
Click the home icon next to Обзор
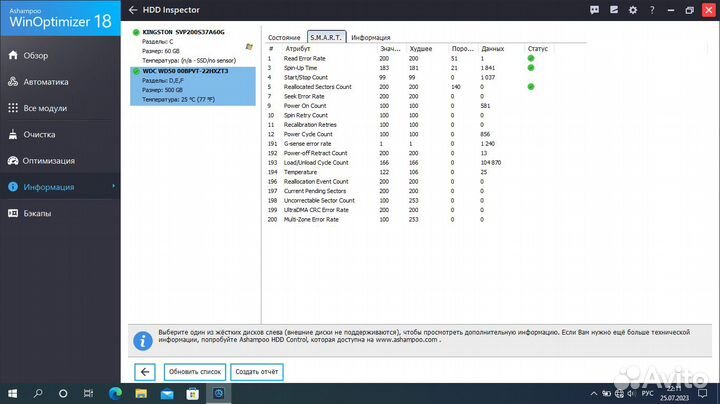point(13,55)
